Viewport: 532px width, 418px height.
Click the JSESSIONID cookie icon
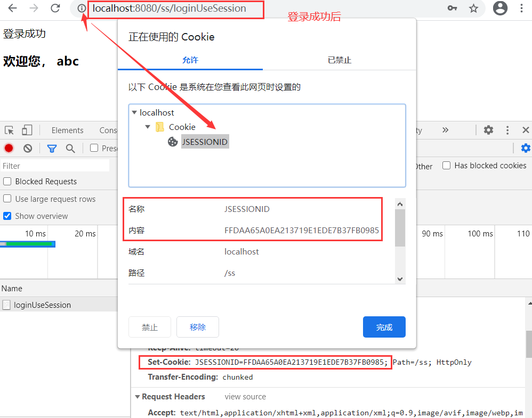173,141
